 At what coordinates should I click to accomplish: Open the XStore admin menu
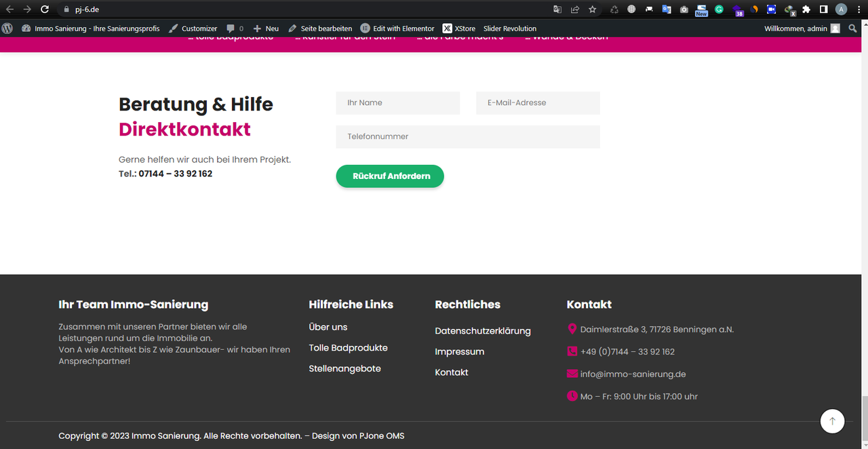(x=459, y=28)
